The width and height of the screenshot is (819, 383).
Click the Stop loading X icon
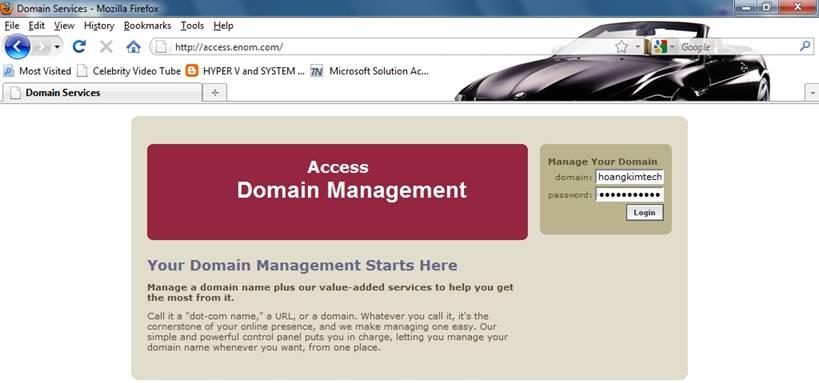pyautogui.click(x=106, y=47)
